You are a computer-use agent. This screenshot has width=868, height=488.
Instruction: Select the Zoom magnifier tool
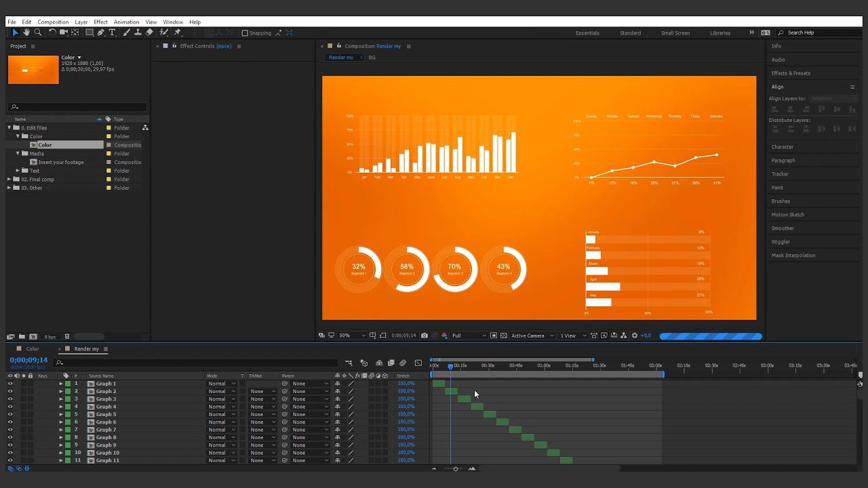38,33
